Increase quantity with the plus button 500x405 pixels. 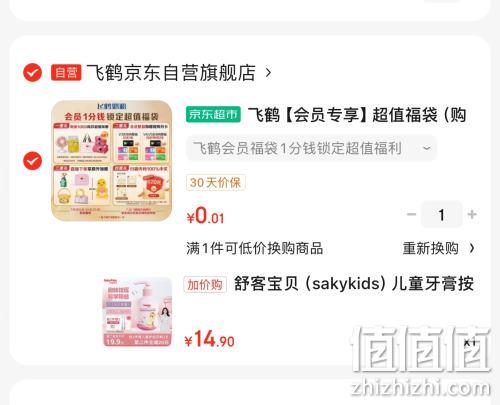pos(472,214)
